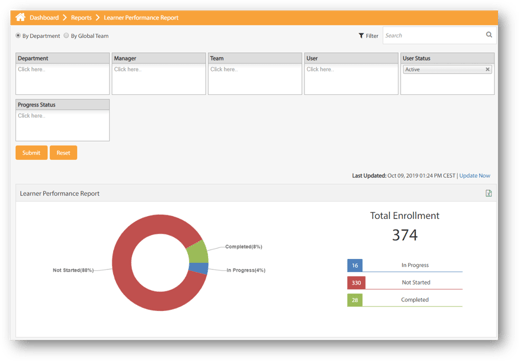The width and height of the screenshot is (519, 361).
Task: Select the By Department radio button
Action: click(18, 35)
